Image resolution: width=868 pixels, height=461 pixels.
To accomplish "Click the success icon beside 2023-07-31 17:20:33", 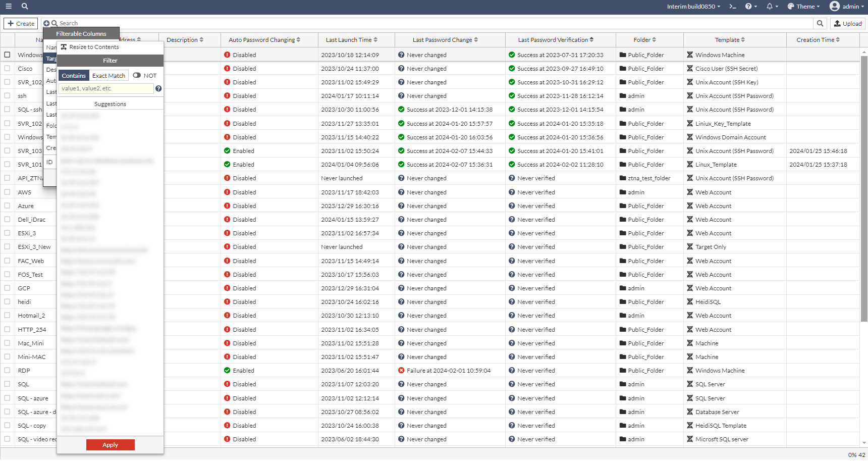I will pos(512,55).
